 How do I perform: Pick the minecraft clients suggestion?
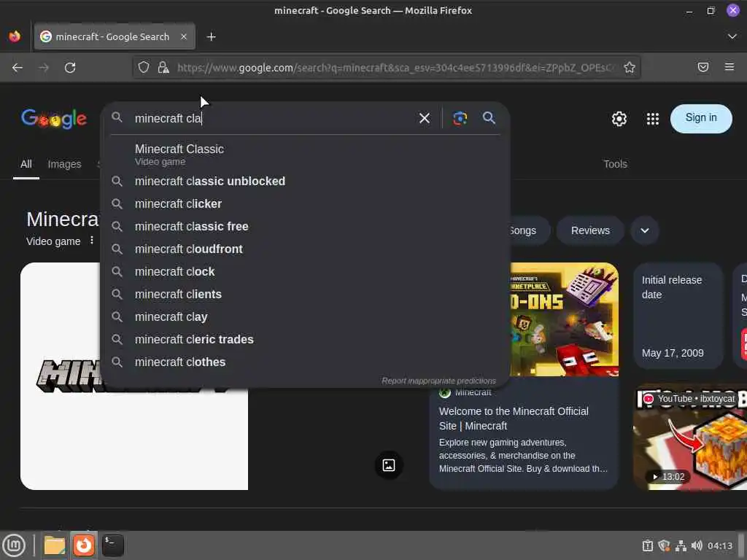(305, 295)
